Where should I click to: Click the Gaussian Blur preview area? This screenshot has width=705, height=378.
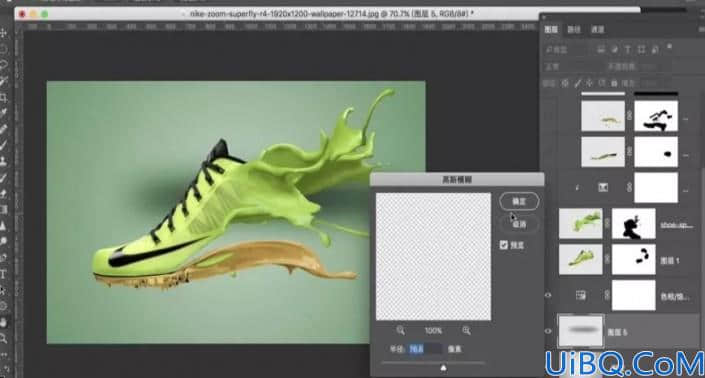point(433,257)
